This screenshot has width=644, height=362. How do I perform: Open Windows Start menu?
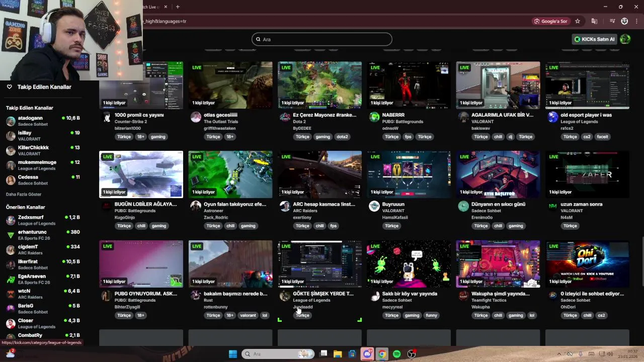233,354
